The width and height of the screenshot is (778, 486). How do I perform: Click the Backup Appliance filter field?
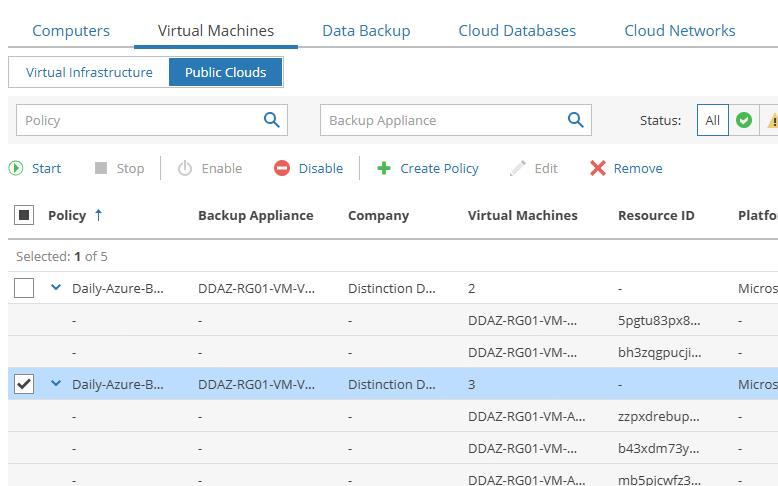tap(442, 120)
